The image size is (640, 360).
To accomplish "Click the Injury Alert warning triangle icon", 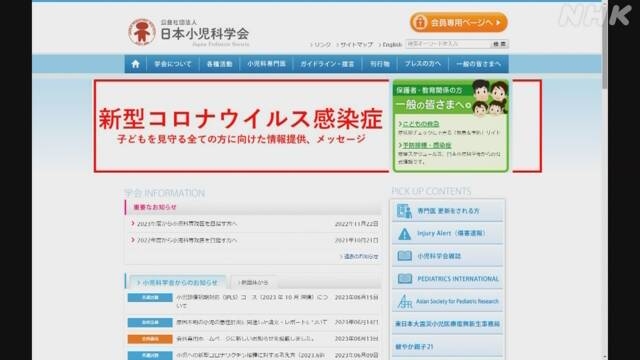I will 404,234.
